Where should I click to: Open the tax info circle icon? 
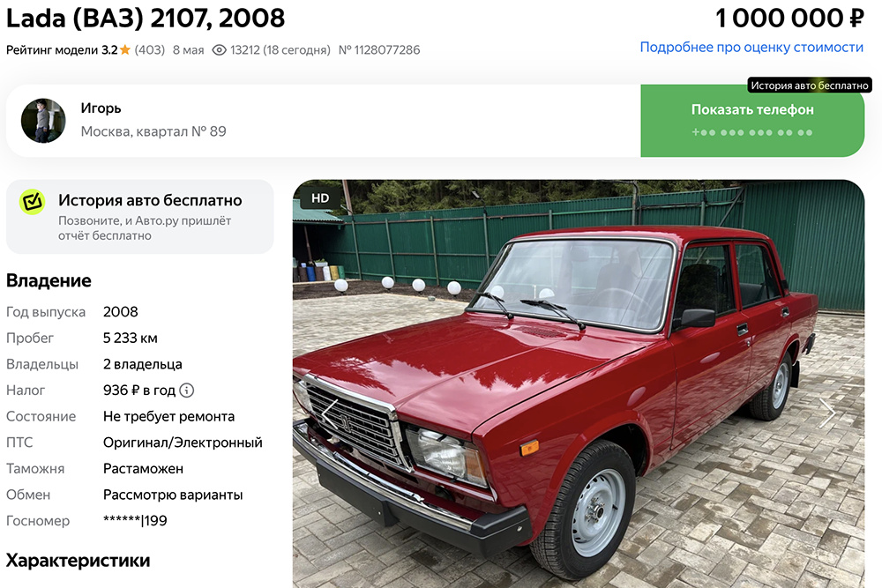[x=187, y=391]
